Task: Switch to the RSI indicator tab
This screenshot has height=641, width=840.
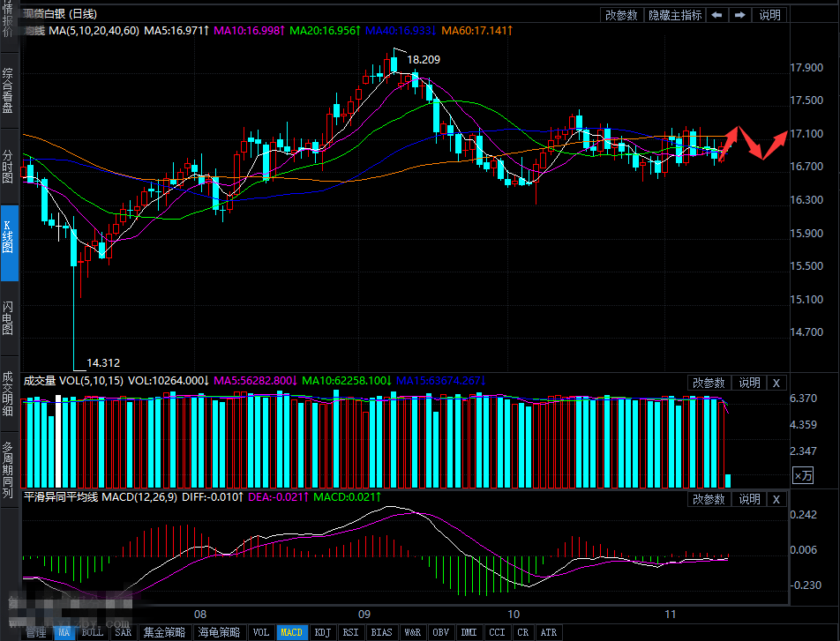Action: tap(350, 632)
